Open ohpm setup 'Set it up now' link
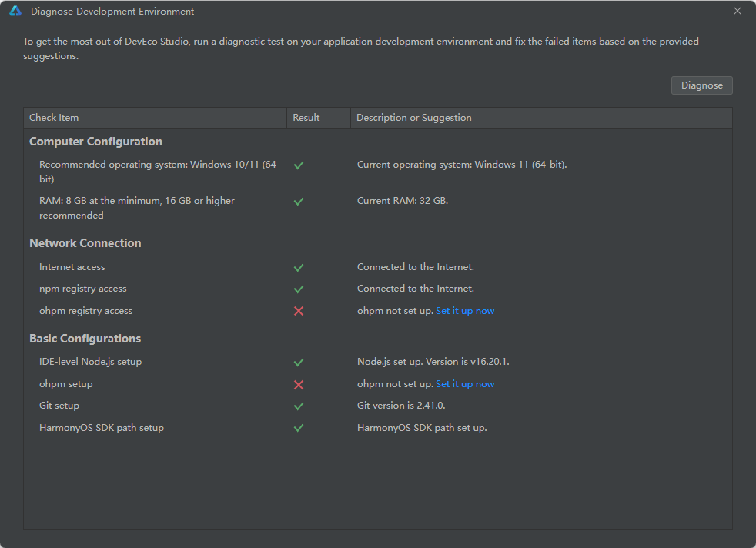 point(465,384)
